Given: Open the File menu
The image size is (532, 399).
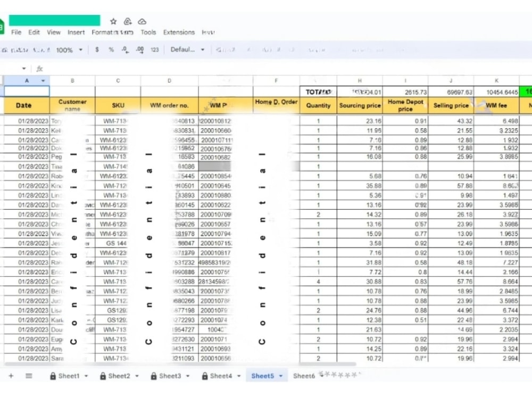Looking at the screenshot, I should click(16, 32).
